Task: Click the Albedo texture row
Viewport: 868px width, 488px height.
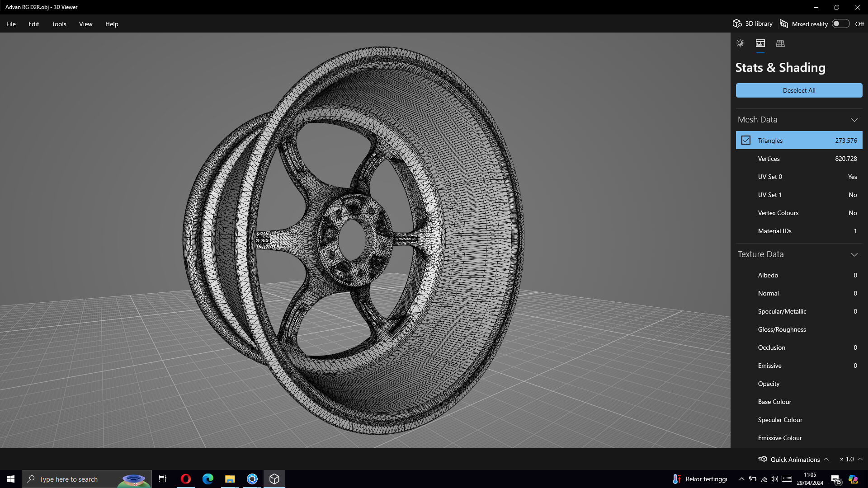Action: coord(799,275)
